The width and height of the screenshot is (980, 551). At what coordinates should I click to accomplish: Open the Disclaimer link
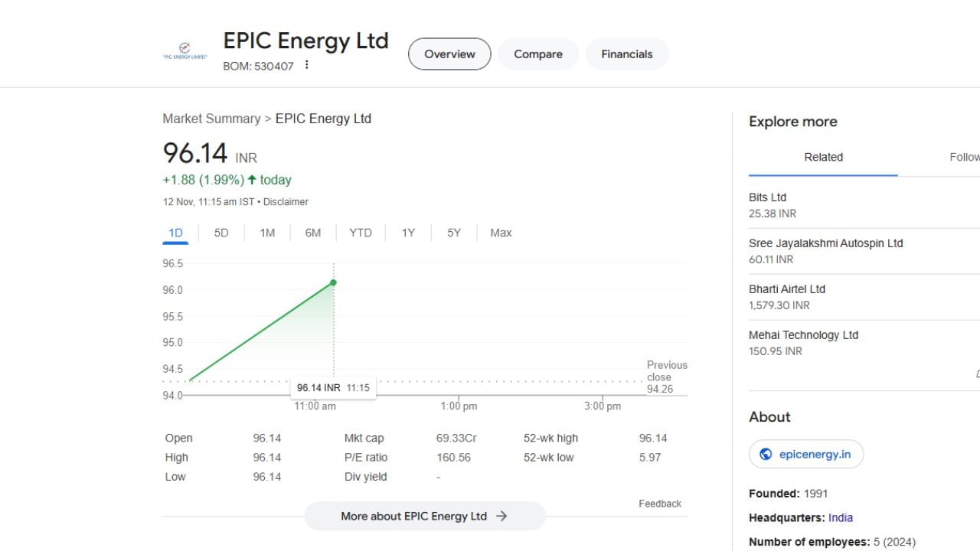tap(286, 202)
